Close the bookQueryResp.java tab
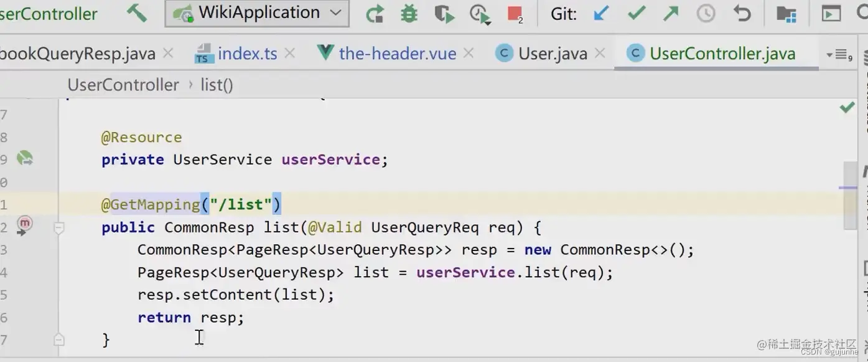This screenshot has width=868, height=362. pyautogui.click(x=168, y=54)
